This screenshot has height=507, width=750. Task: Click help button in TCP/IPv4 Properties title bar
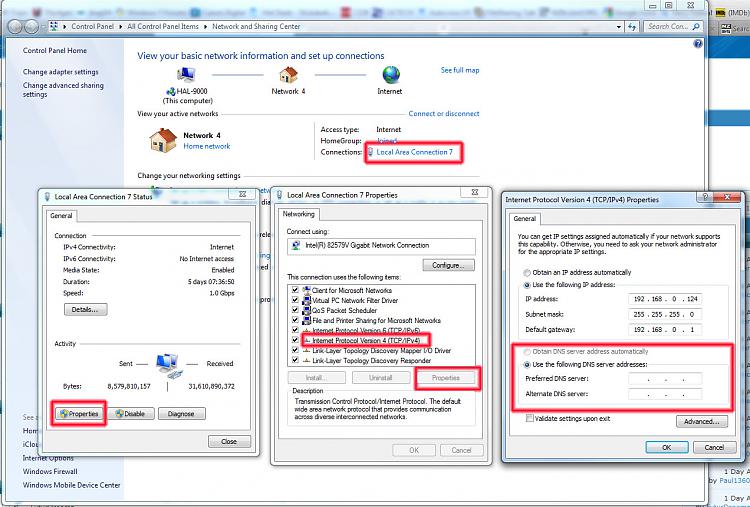tap(705, 197)
